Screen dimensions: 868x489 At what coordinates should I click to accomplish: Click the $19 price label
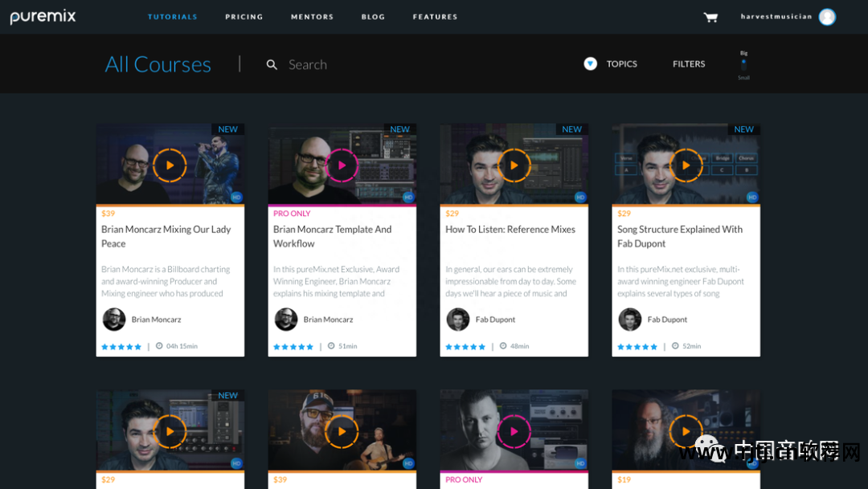624,479
